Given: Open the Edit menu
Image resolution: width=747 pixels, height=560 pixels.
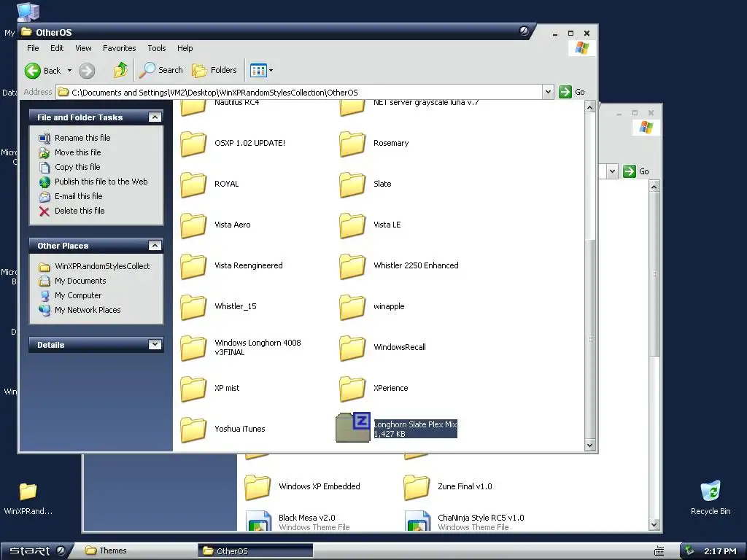Looking at the screenshot, I should click(x=57, y=48).
